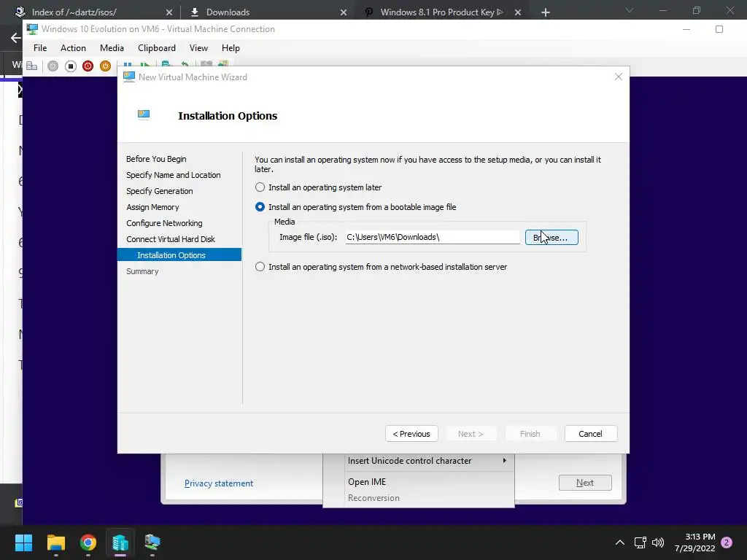
Task: Go to the Specify Generation step
Action: coord(160,191)
